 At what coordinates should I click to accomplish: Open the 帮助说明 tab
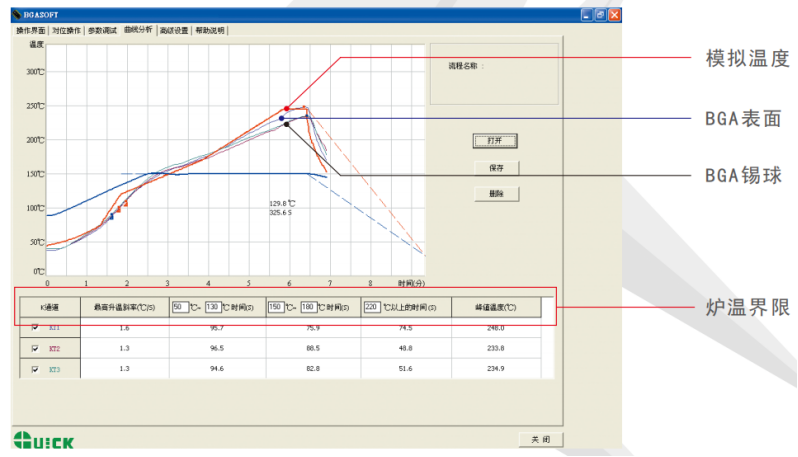click(211, 30)
